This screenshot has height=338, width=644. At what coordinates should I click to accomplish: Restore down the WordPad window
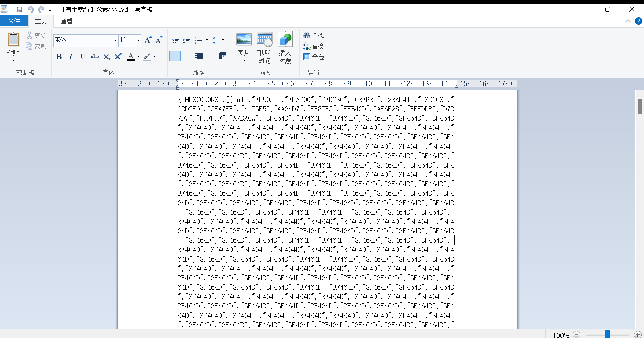click(608, 9)
